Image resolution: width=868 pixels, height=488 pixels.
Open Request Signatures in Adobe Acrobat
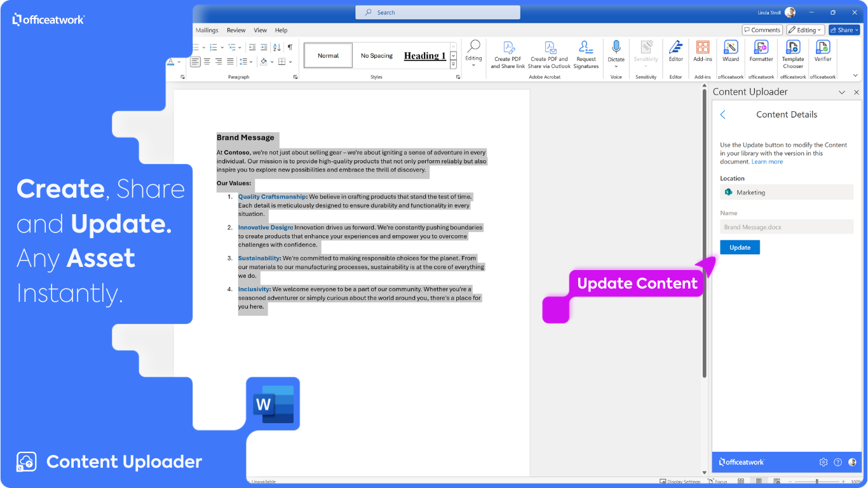point(586,55)
